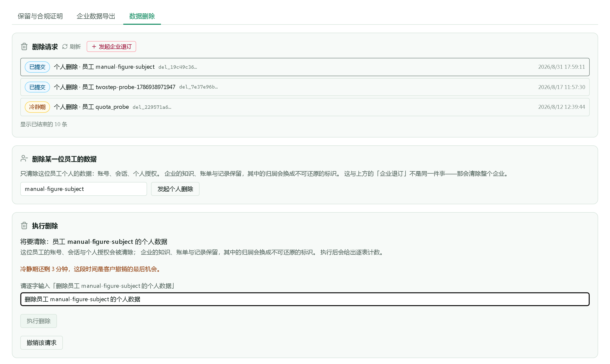The height and width of the screenshot is (364, 610).
Task: Click 发起企业退订 button
Action: [x=111, y=46]
